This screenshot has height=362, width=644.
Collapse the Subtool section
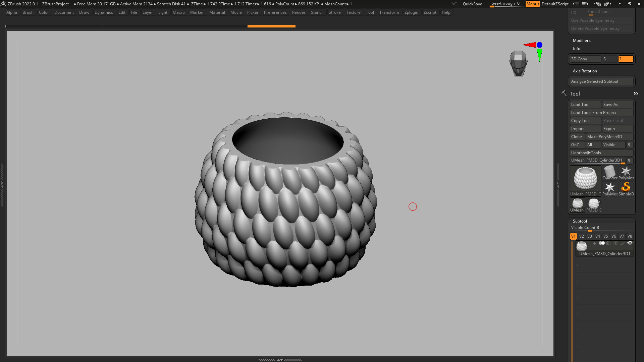pos(580,221)
